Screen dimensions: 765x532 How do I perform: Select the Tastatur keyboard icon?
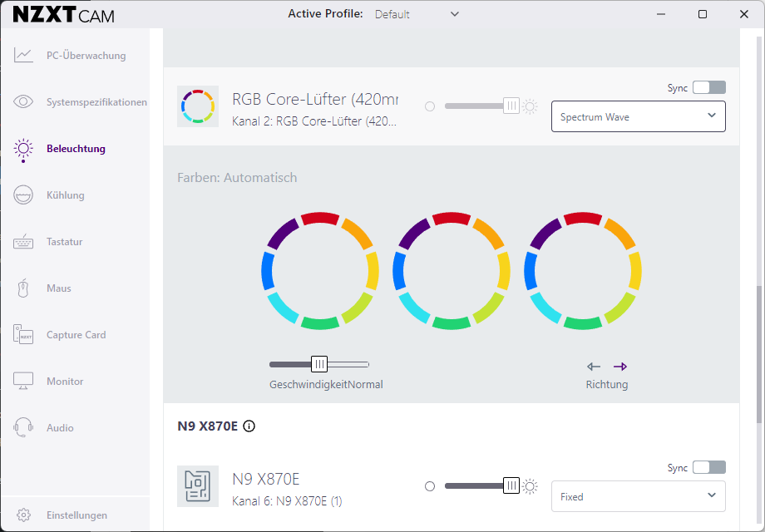(x=23, y=242)
